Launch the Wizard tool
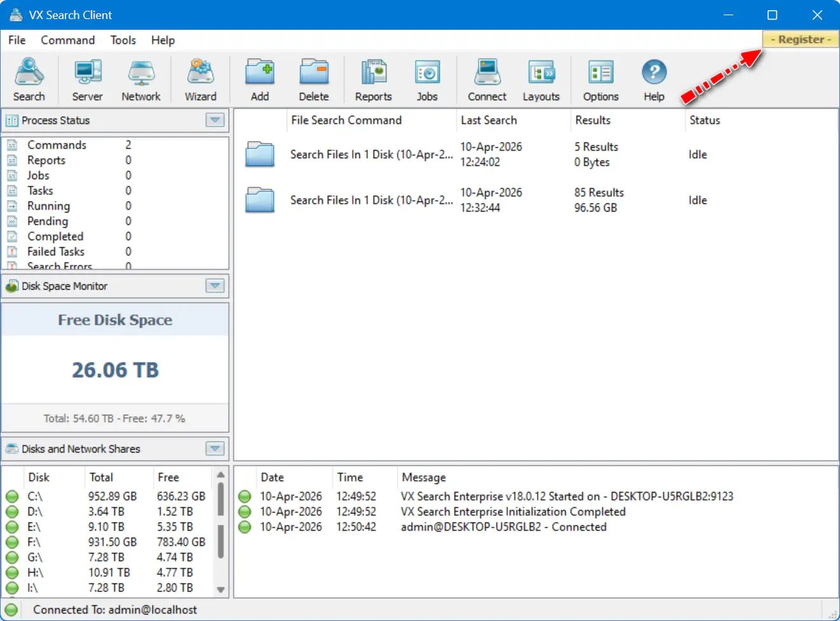Viewport: 840px width, 621px height. (200, 79)
